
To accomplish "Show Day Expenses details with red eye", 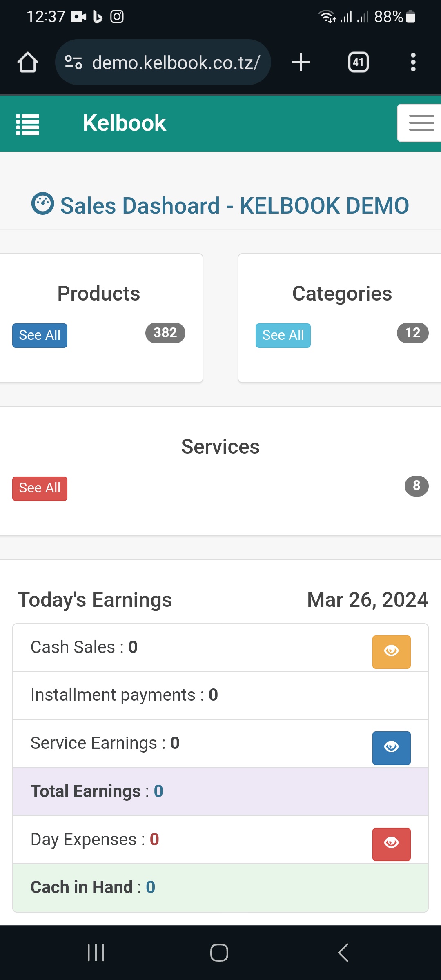I will tap(391, 844).
